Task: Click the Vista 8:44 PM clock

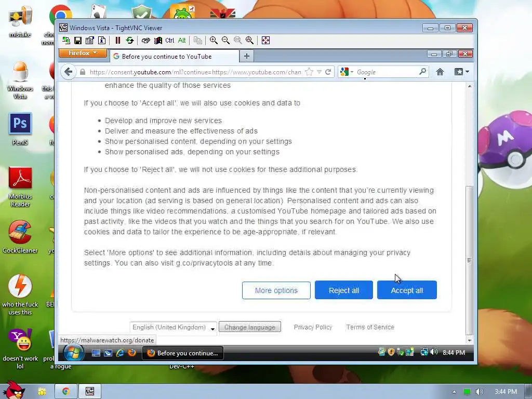Action: coord(454,353)
